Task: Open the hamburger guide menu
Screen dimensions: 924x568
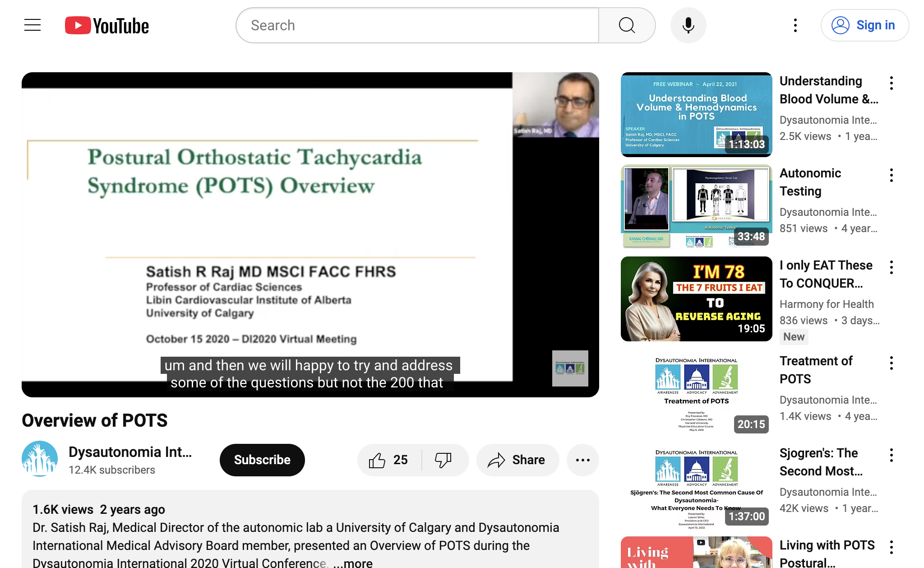Action: tap(32, 25)
